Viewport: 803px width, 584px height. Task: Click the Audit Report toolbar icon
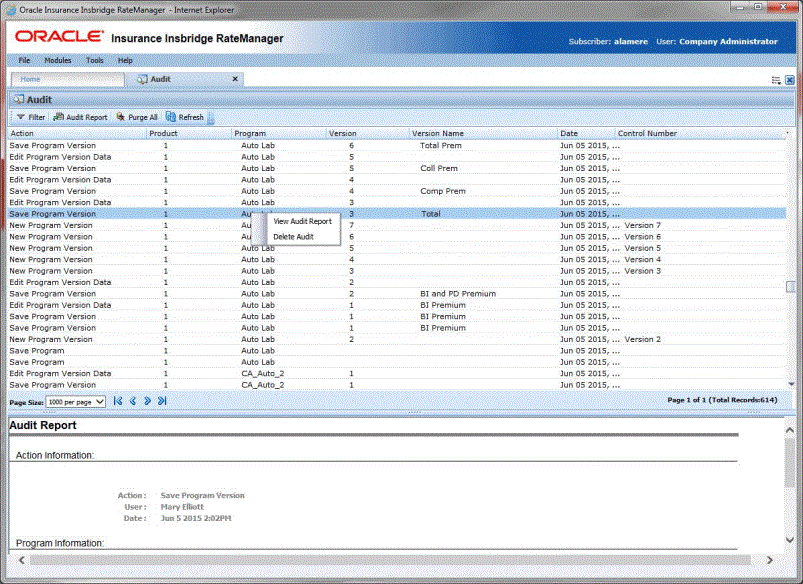pos(59,117)
